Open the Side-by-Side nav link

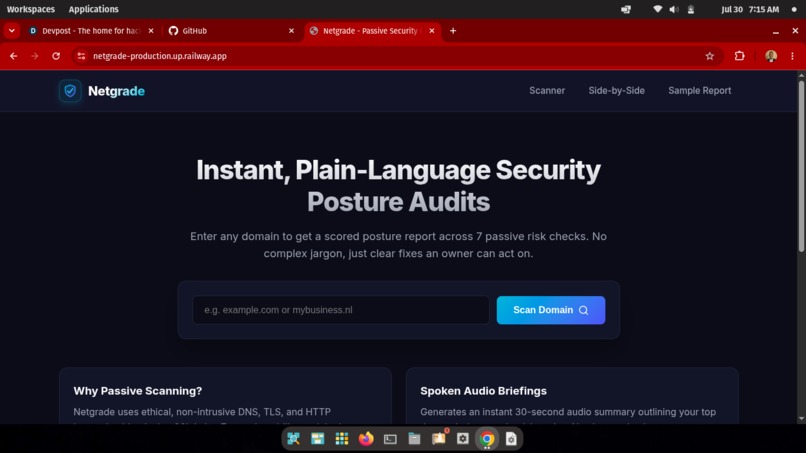pos(616,90)
